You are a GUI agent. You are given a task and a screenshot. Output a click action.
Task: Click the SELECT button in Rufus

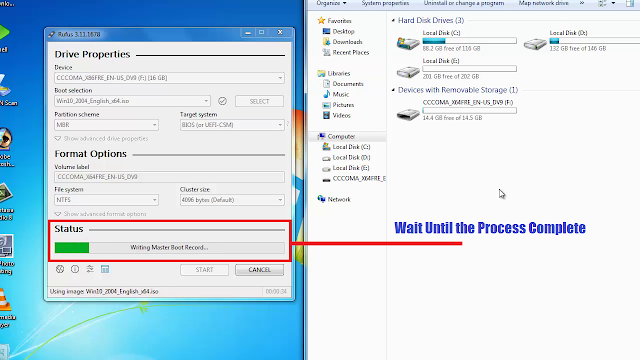coord(259,101)
